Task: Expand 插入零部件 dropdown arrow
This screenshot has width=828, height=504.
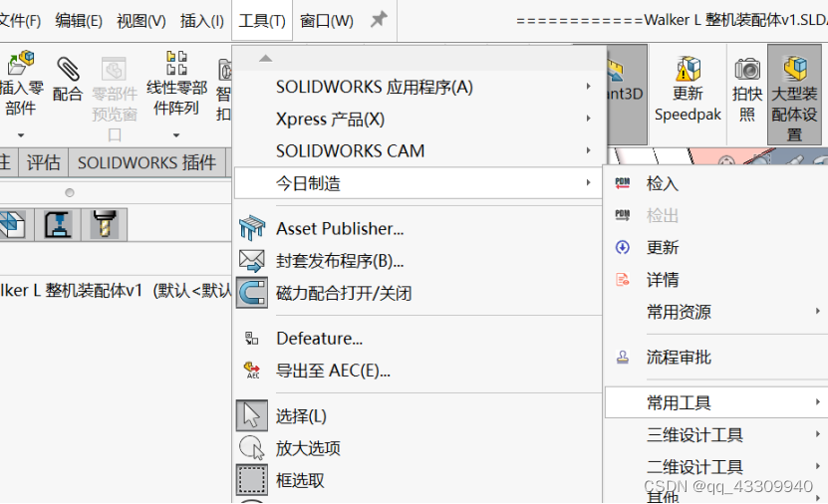Action: 21,135
